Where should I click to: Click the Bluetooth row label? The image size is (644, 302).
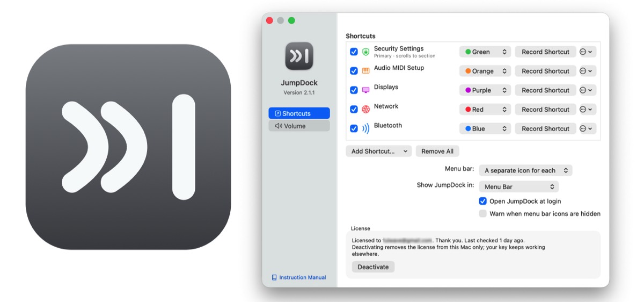tap(388, 125)
